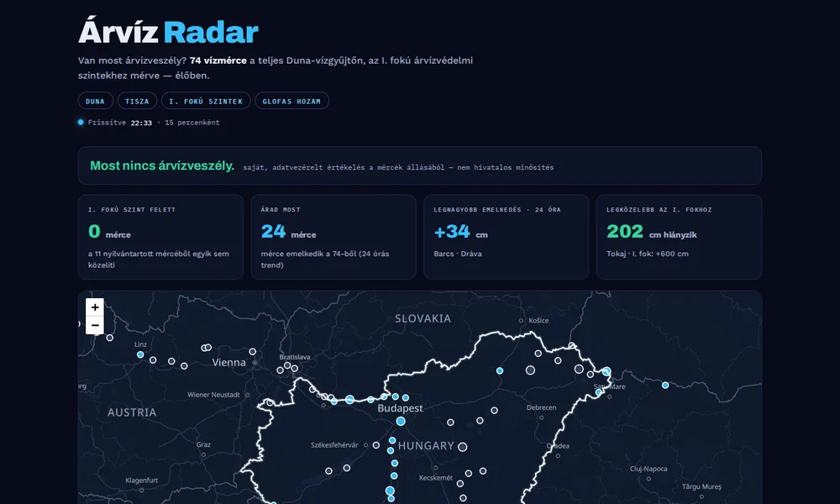Click the '+34 cm' largest rise value
840x504 pixels.
[460, 232]
